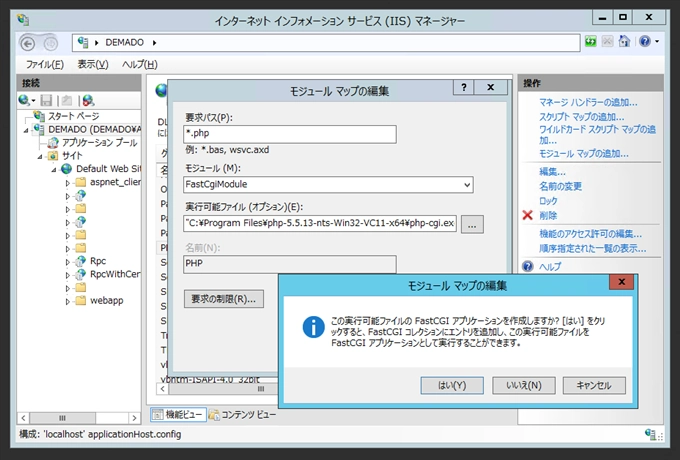Open the help icon in address toolbar
Image resolution: width=680 pixels, height=460 pixels.
(645, 42)
